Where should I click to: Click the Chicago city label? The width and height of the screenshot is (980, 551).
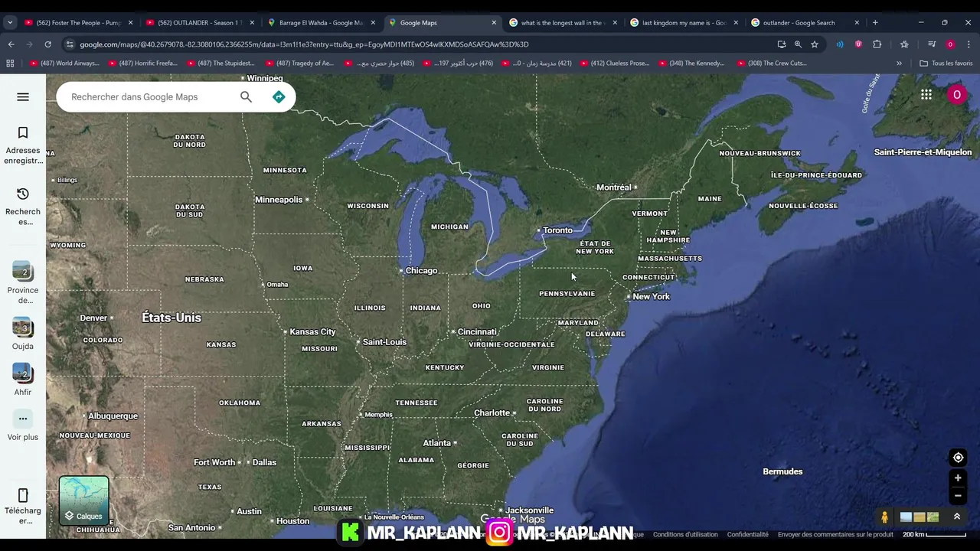(x=421, y=271)
